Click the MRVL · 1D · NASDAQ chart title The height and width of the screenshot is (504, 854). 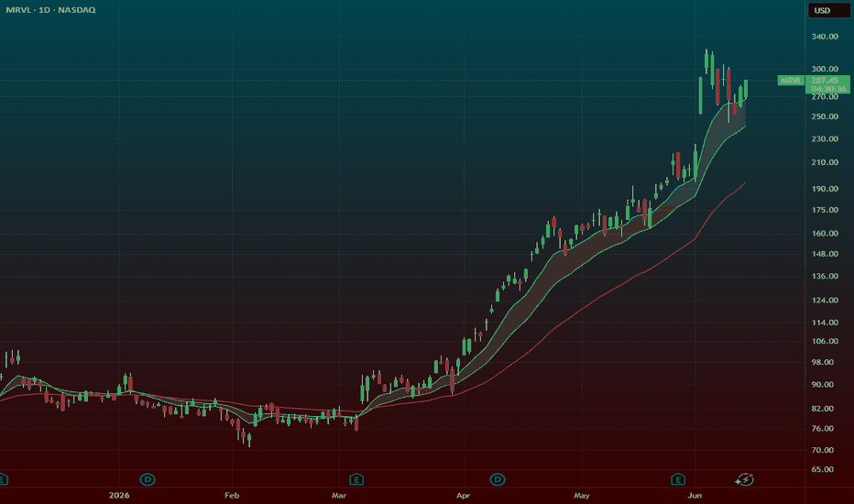tap(50, 10)
